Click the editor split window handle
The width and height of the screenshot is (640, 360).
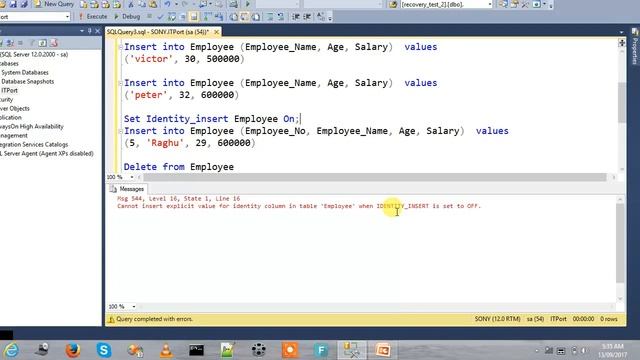[x=622, y=43]
